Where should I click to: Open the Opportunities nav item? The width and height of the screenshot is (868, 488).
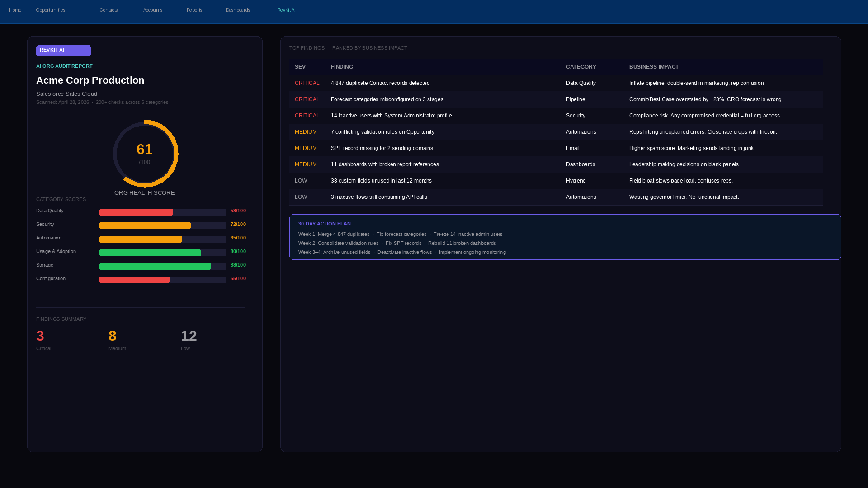tap(50, 10)
